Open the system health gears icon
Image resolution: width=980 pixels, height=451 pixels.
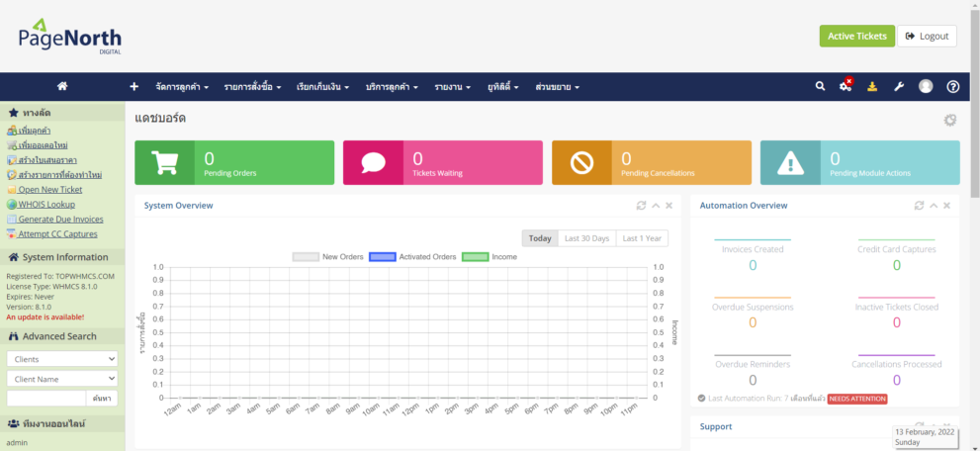coord(846,86)
